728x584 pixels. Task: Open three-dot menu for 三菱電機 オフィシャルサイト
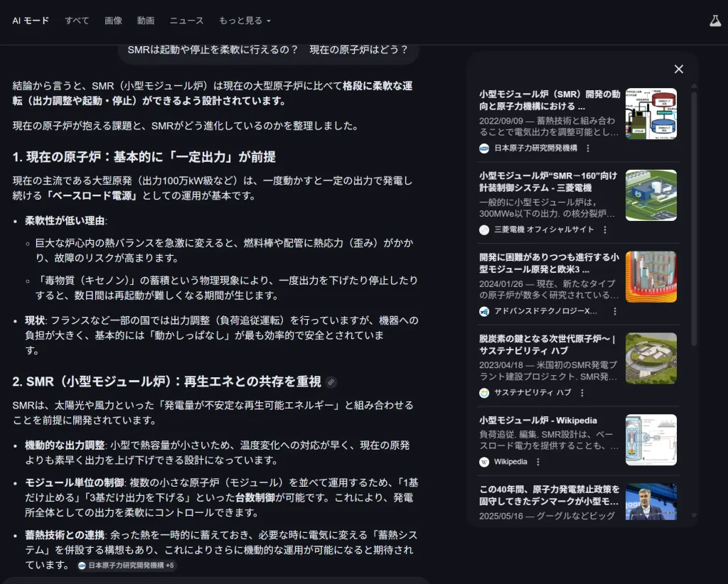click(605, 230)
